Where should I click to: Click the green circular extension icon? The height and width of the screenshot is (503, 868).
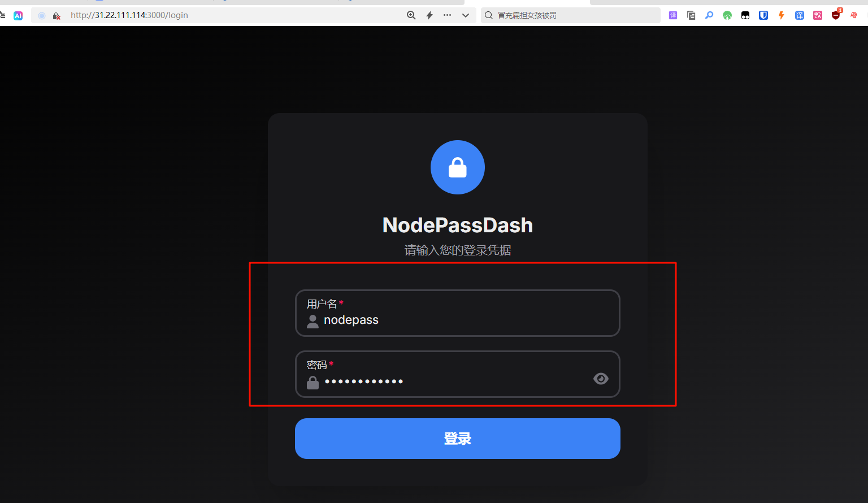(727, 15)
